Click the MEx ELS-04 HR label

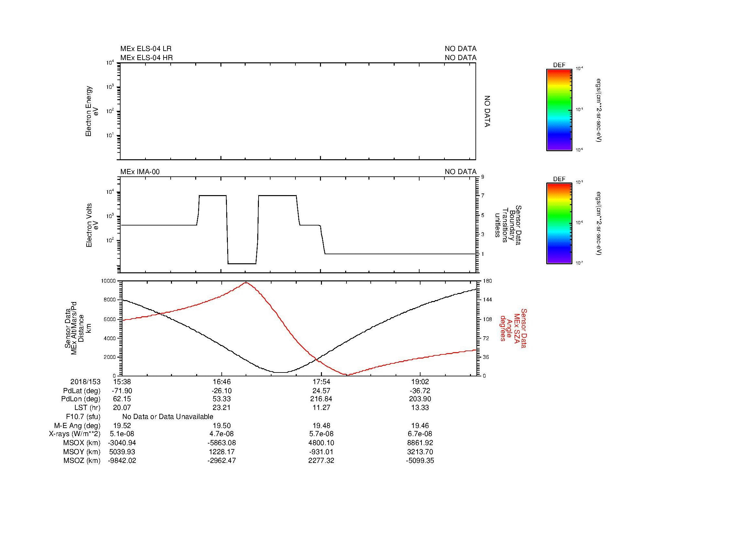coord(146,58)
